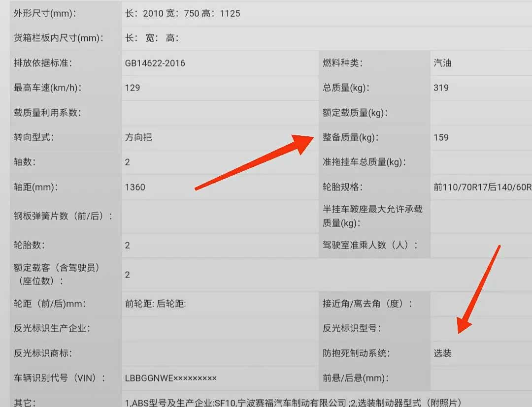Click the 整备质量 value 159
The width and height of the screenshot is (532, 407).
(441, 137)
